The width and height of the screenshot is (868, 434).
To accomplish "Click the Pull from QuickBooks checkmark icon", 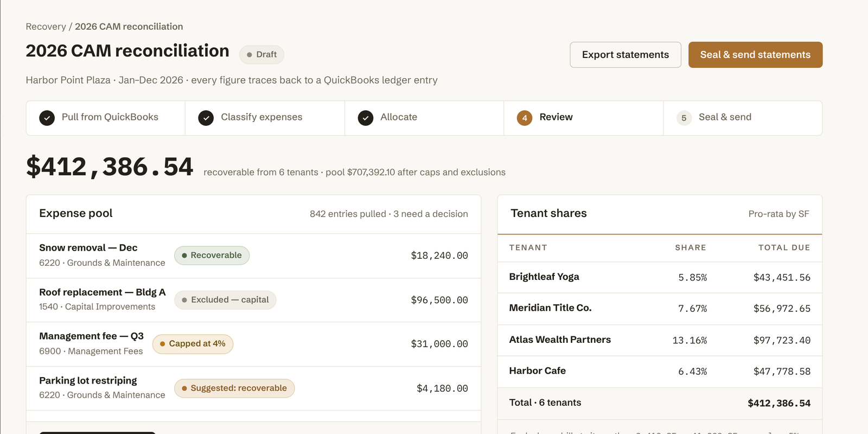I will point(47,118).
